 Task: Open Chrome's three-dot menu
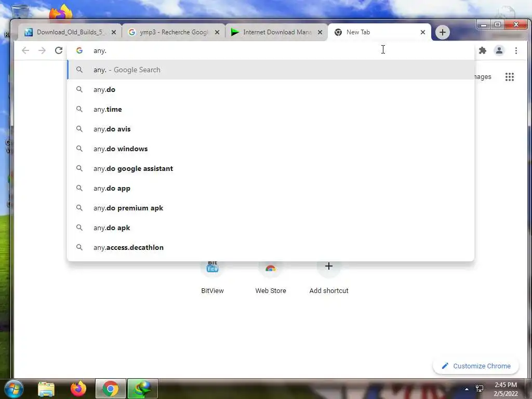[x=516, y=50]
